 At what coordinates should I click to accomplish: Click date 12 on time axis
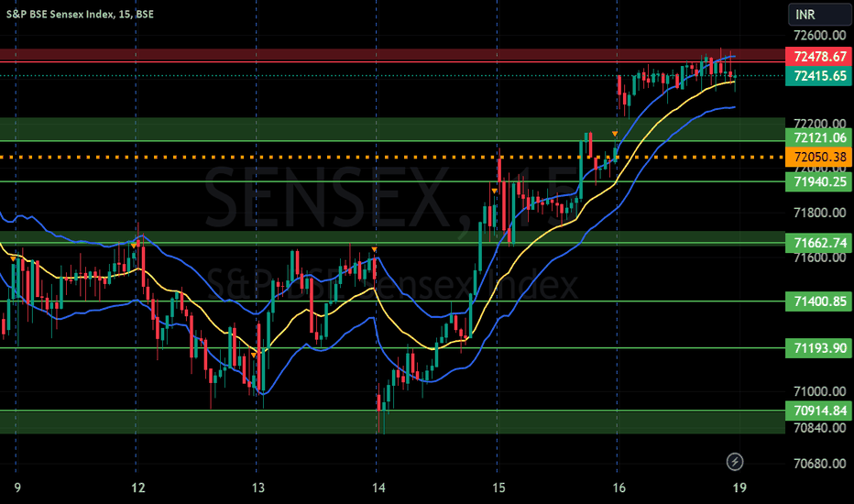pyautogui.click(x=137, y=488)
